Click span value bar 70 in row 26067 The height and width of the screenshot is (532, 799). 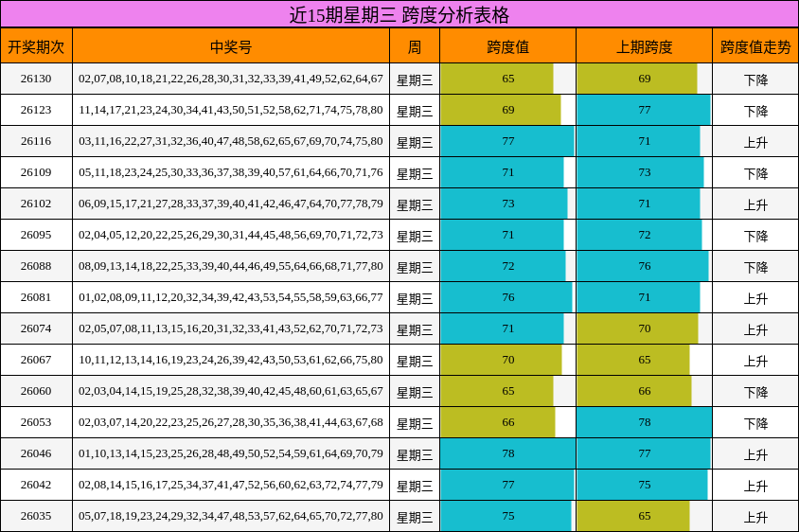tap(502, 360)
